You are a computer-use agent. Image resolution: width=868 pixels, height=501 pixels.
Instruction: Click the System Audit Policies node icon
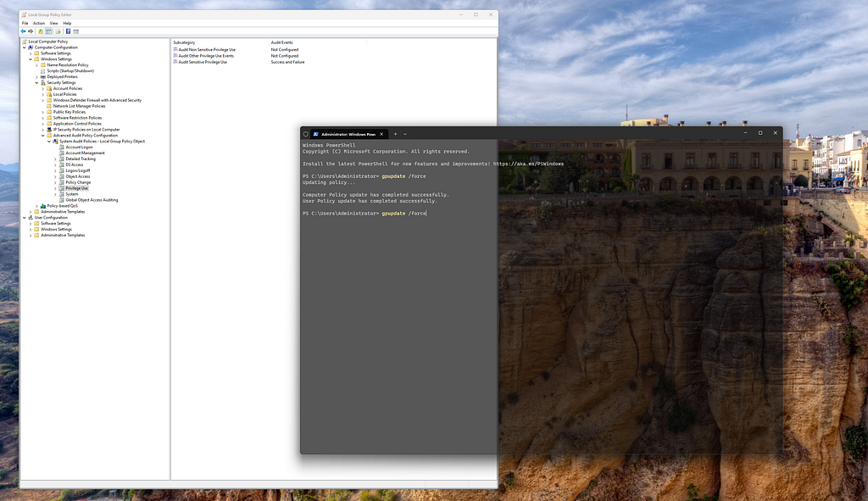[55, 142]
